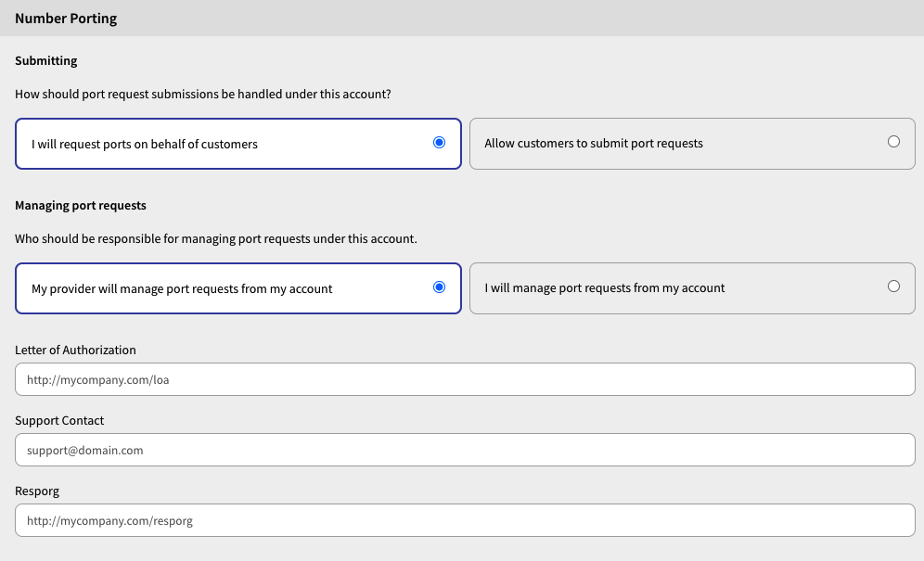Screen dimensions: 924x561
Task: Click the 'I will manage port requests' card text
Action: 605,288
